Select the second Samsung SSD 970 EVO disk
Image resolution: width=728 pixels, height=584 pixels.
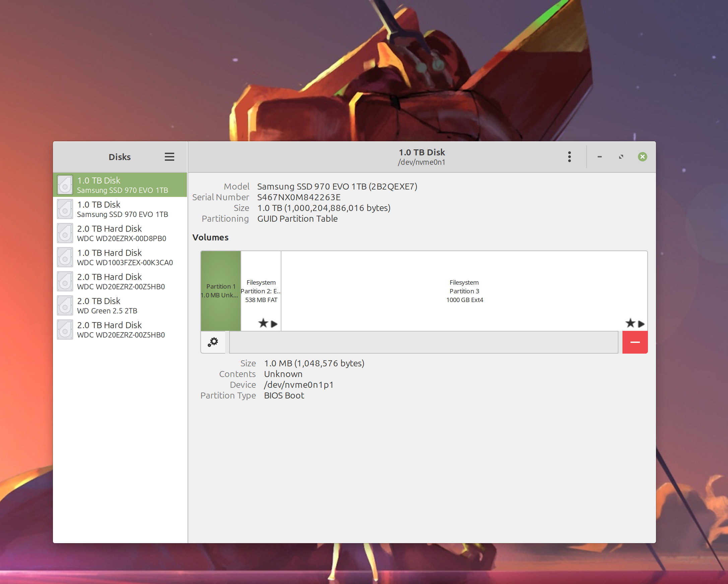[x=122, y=209]
